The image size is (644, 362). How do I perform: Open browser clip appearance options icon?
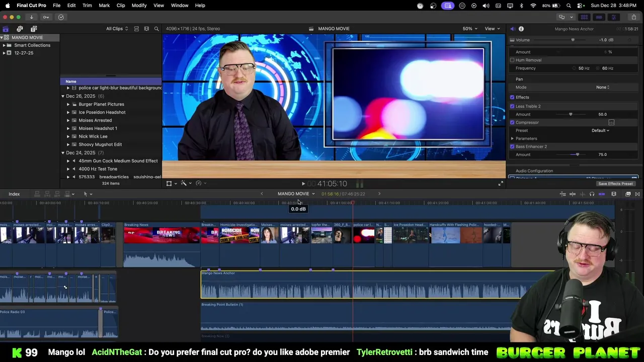tap(146, 29)
